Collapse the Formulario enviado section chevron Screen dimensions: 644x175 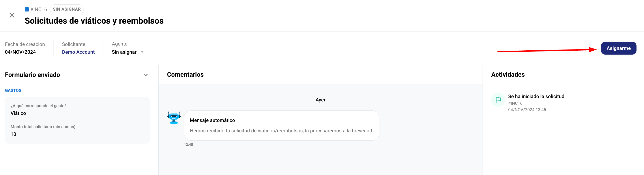tap(146, 75)
